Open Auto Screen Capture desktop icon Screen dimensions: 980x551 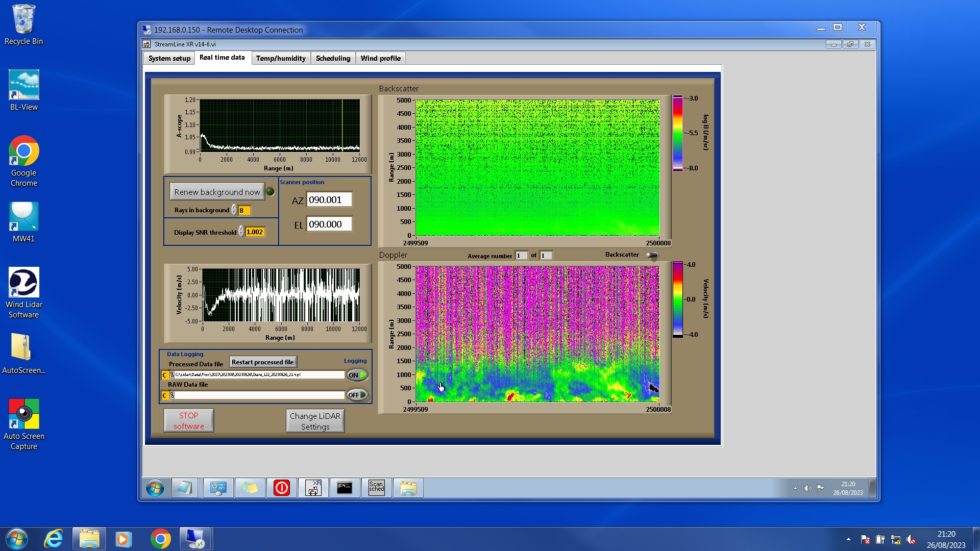tap(23, 424)
